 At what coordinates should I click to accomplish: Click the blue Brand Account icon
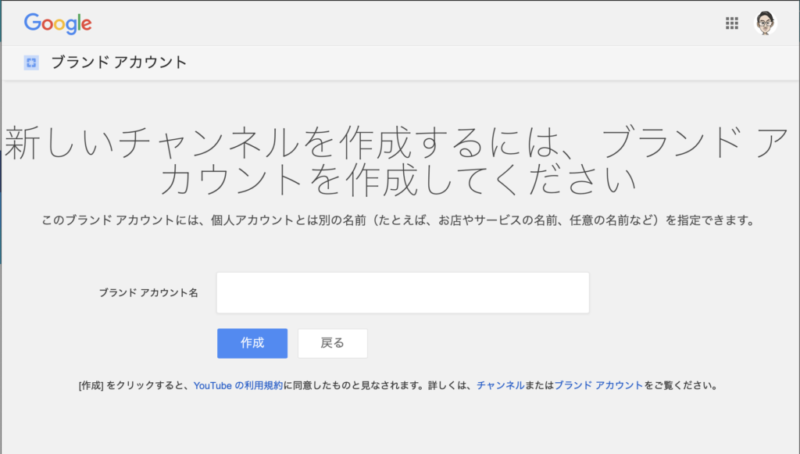(x=31, y=63)
